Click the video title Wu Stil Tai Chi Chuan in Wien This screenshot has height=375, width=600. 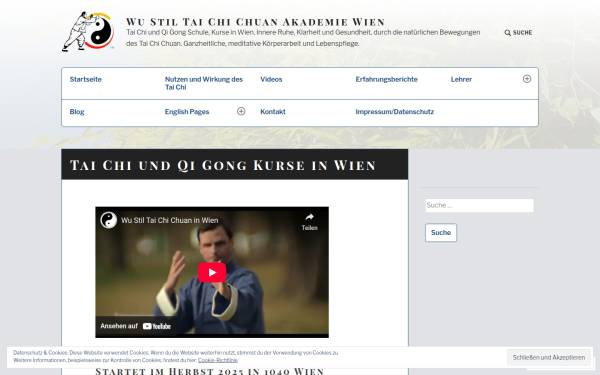coord(170,220)
